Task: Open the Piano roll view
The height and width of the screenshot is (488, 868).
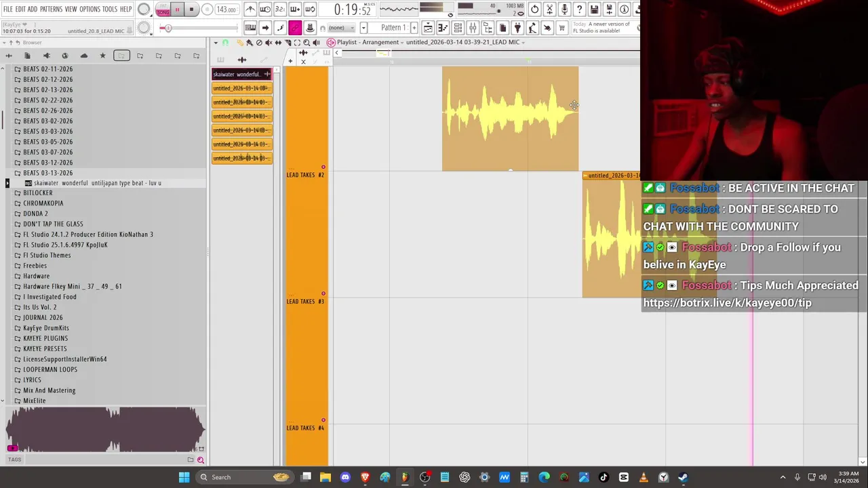Action: [443, 28]
